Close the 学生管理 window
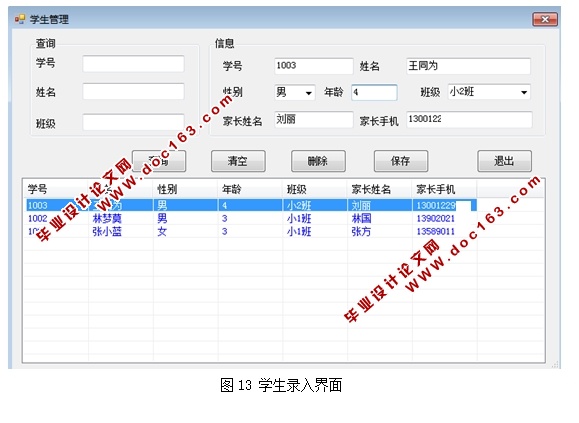The height and width of the screenshot is (423, 579). pos(545,19)
